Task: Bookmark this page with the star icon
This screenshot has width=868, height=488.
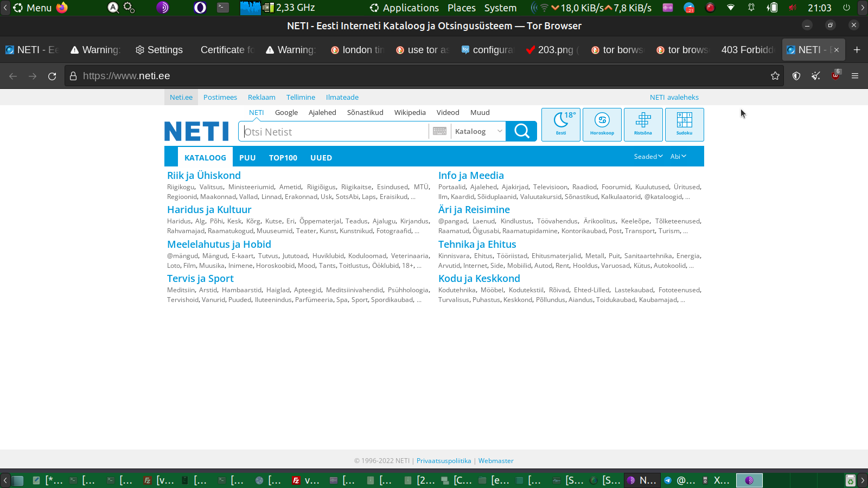Action: point(775,76)
